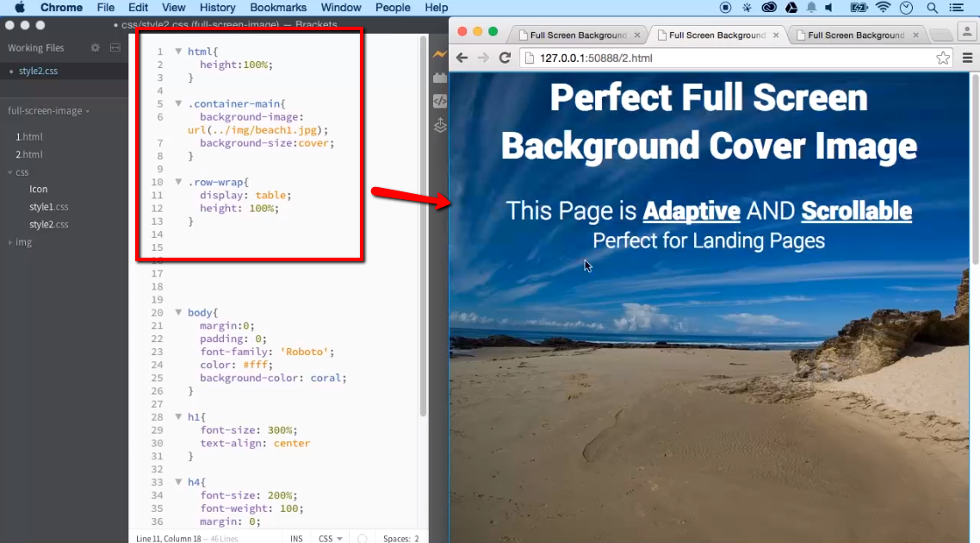Click the Creative Cloud menu bar icon
This screenshot has height=543, width=980.
point(769,8)
